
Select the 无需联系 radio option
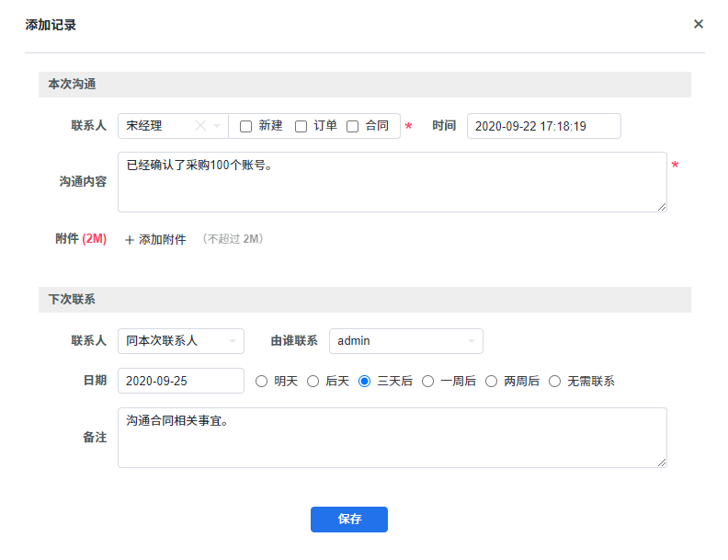tap(554, 381)
